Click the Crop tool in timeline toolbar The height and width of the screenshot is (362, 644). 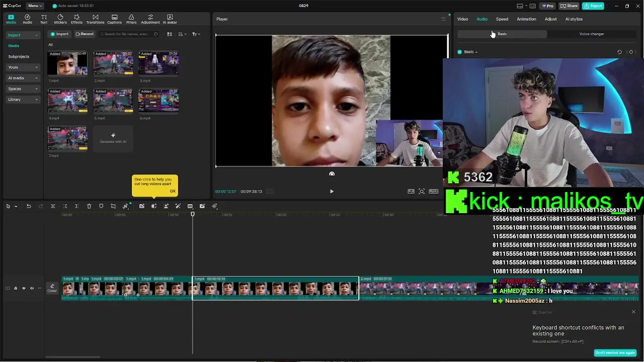click(x=113, y=206)
